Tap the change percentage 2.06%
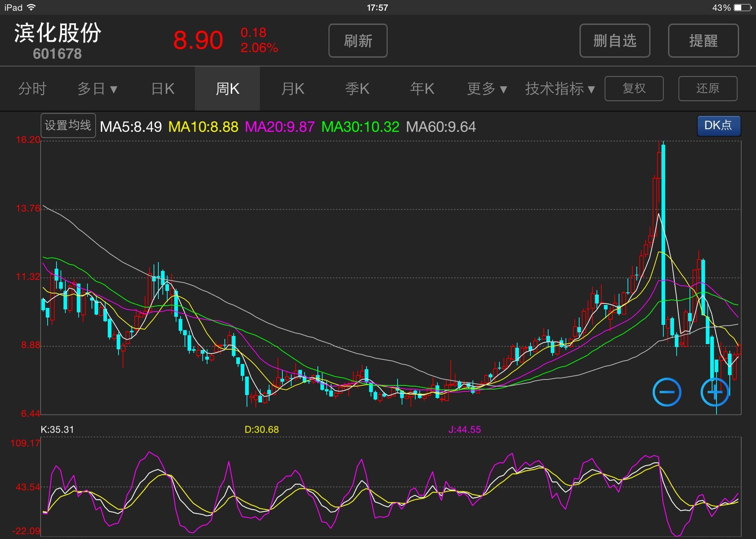Screen dimensions: 756x539 259,48
